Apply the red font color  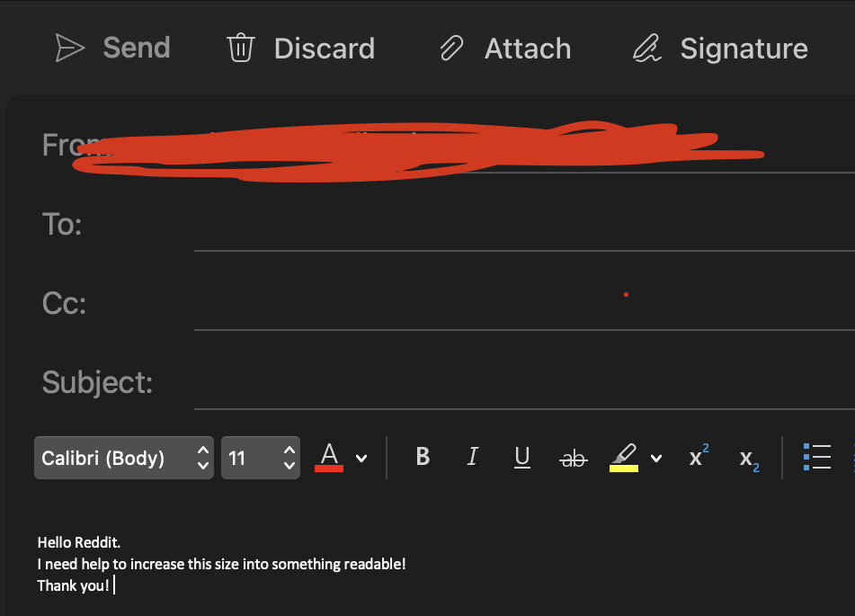click(x=329, y=457)
